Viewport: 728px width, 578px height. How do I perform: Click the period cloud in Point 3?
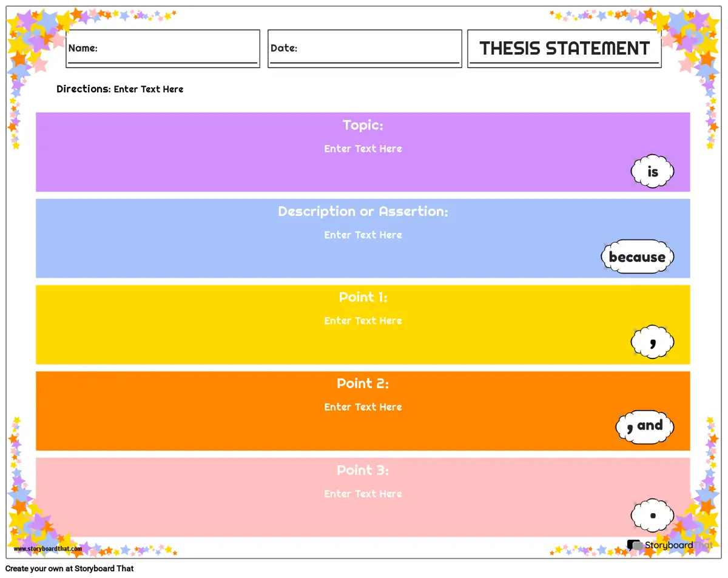[x=652, y=516]
